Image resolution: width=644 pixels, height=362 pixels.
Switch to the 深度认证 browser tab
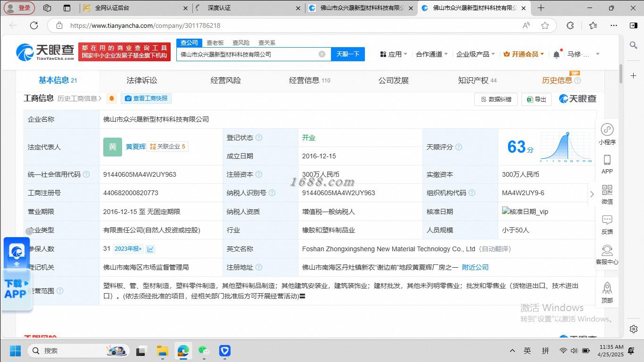pos(248,8)
